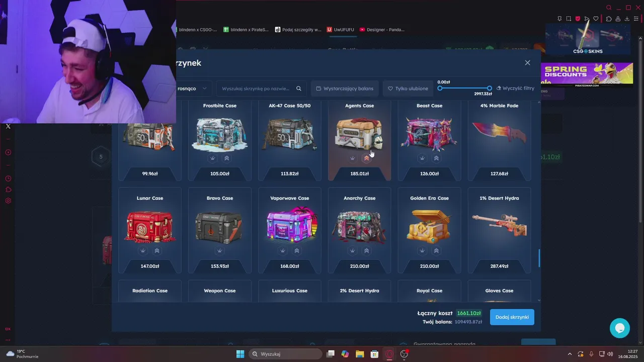Click the crown icon under Anarchy Case
The image size is (644, 362).
[x=353, y=250]
